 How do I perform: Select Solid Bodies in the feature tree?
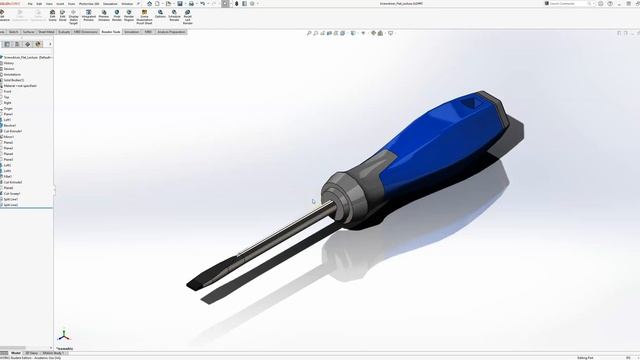(x=13, y=80)
